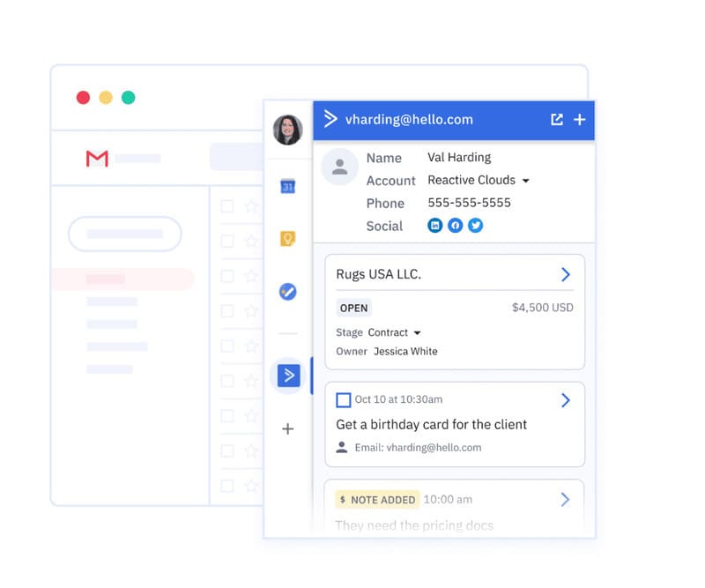Open Rugs USA LLC. deal chevron
Image resolution: width=705 pixels, height=588 pixels.
click(566, 274)
